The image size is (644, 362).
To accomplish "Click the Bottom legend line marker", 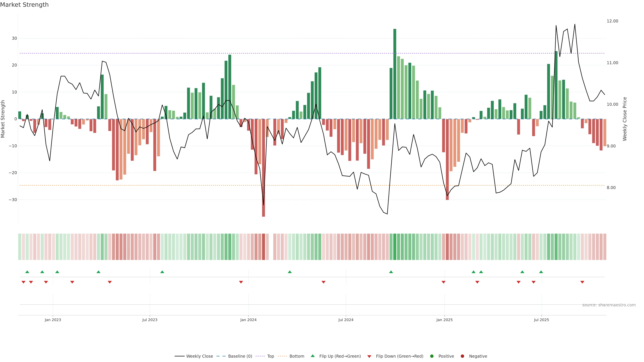I will (282, 356).
